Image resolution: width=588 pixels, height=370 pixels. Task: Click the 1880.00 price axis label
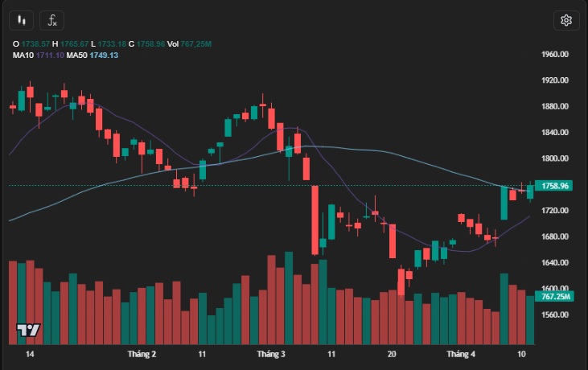(x=556, y=107)
